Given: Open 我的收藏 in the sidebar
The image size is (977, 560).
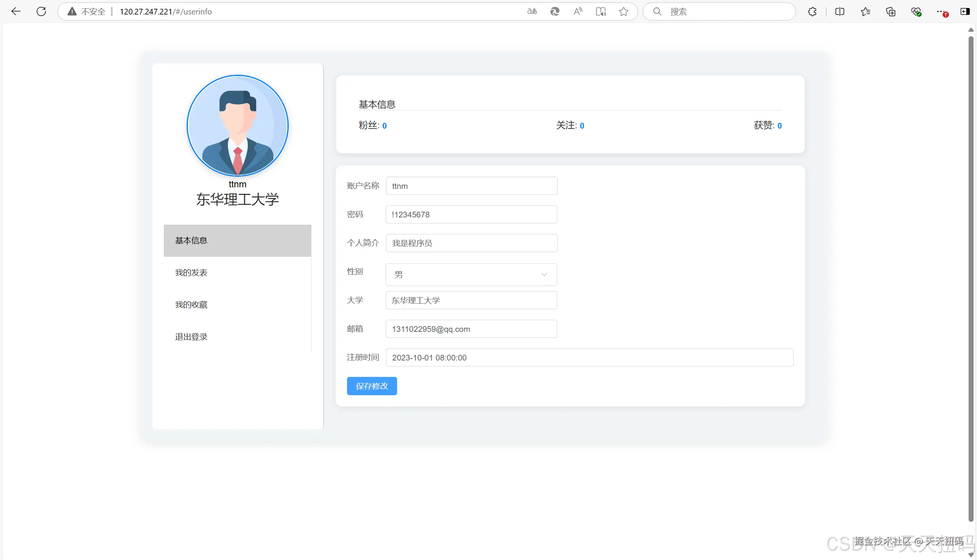Looking at the screenshot, I should (191, 305).
